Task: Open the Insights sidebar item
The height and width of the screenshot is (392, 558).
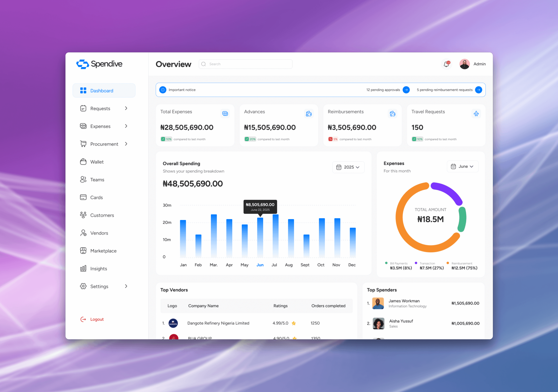Action: (98, 268)
